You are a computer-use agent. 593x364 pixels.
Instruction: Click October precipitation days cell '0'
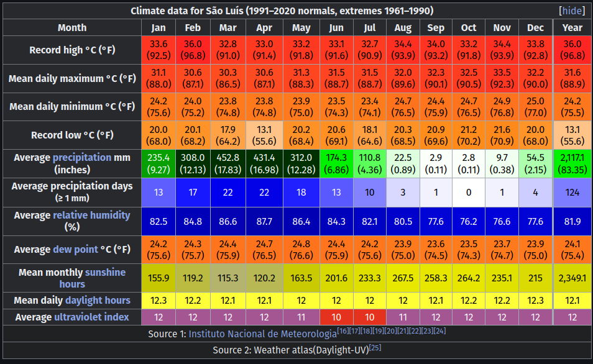(x=469, y=193)
